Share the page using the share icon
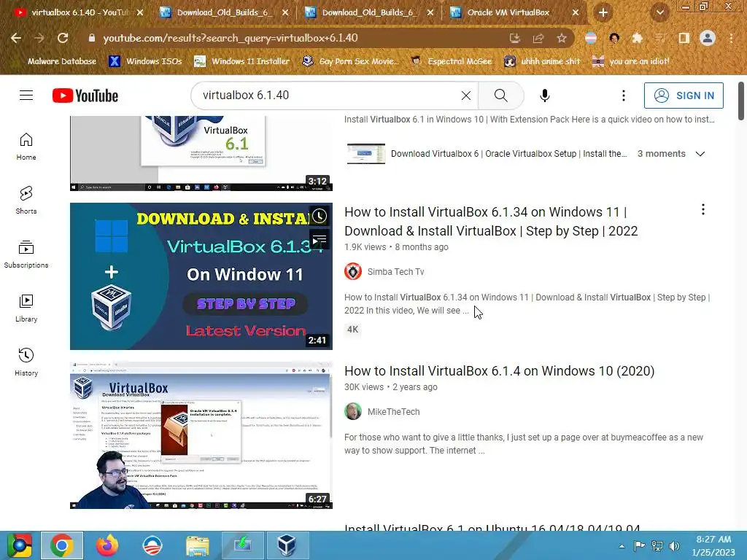 pos(538,38)
